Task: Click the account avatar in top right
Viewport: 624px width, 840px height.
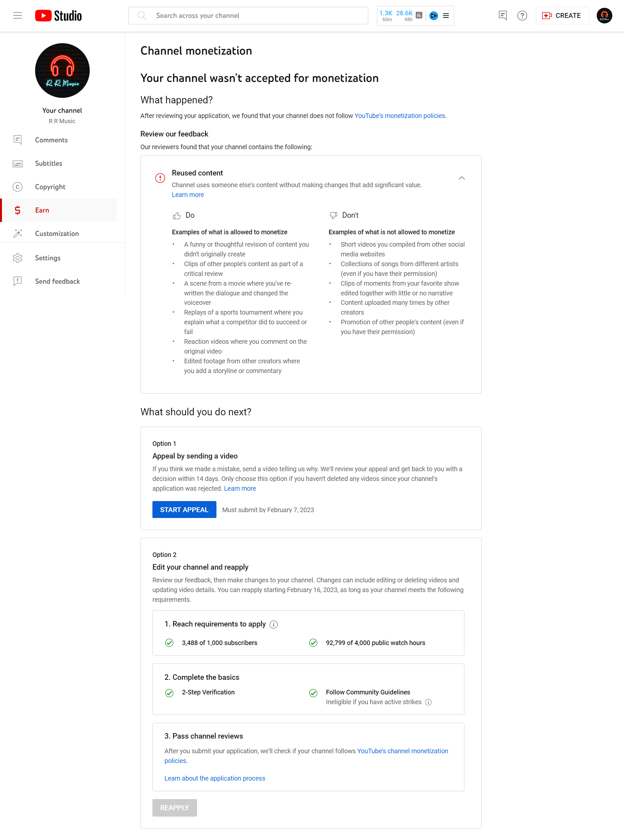Action: click(x=604, y=16)
